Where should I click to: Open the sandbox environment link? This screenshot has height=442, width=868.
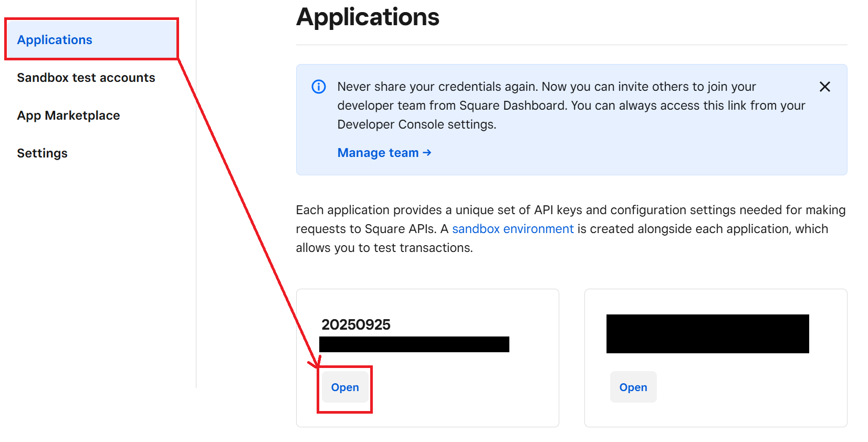pyautogui.click(x=513, y=229)
